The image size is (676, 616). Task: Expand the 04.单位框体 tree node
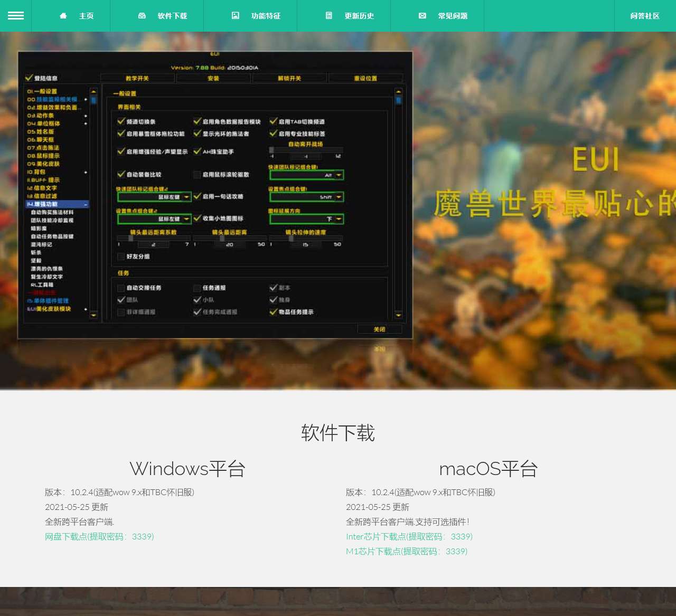(86, 124)
